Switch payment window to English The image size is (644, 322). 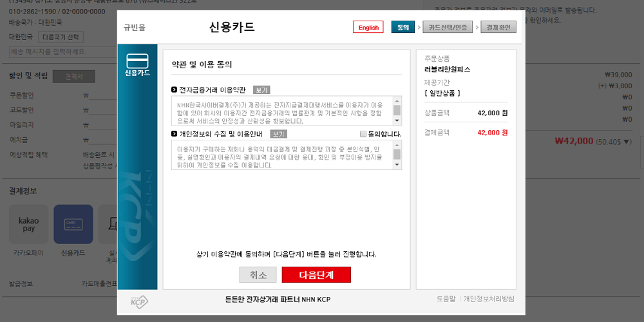tap(368, 28)
